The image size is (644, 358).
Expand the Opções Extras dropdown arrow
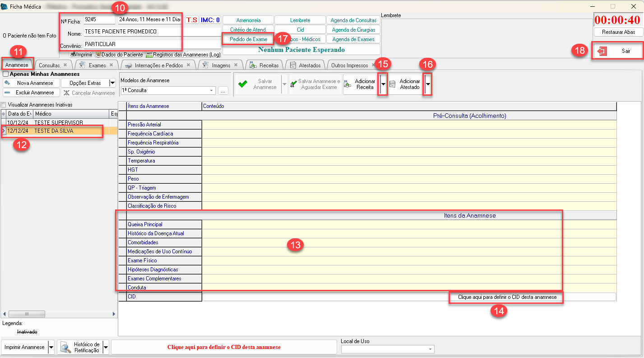[x=112, y=83]
